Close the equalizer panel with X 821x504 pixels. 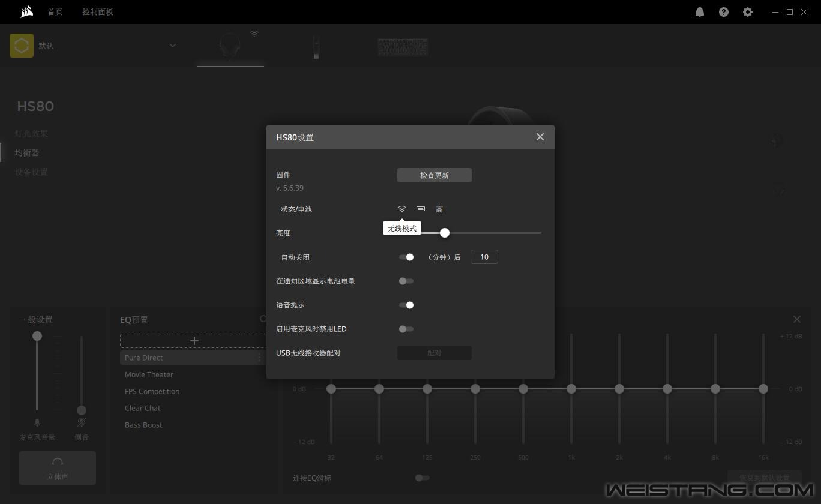797,319
